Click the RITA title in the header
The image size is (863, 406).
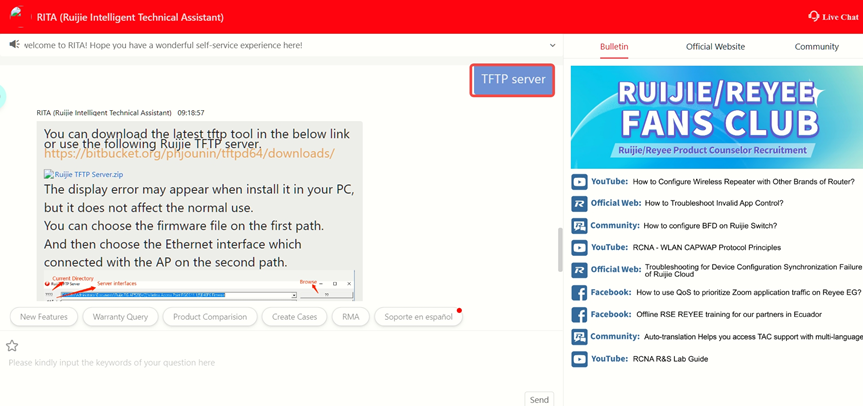130,17
